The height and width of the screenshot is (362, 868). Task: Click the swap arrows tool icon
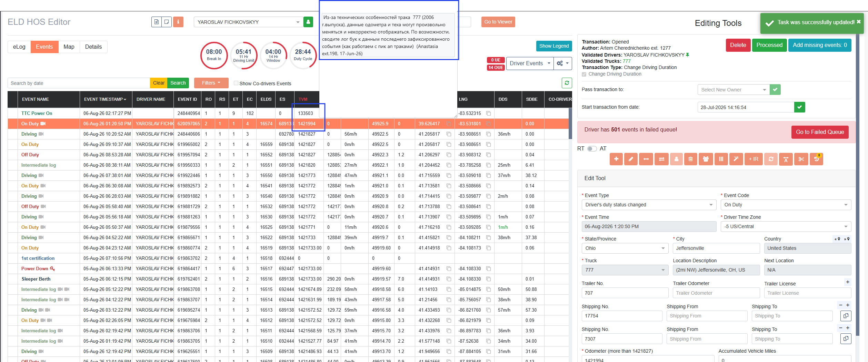coord(661,159)
